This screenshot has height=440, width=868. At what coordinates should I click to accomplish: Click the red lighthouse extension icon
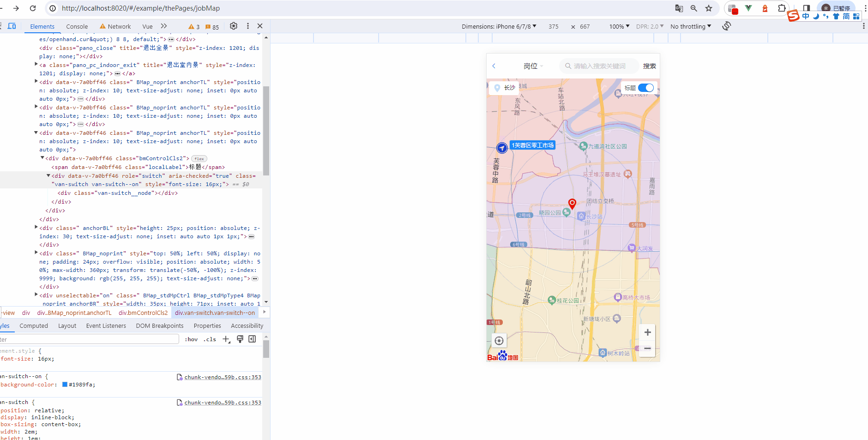tap(765, 8)
